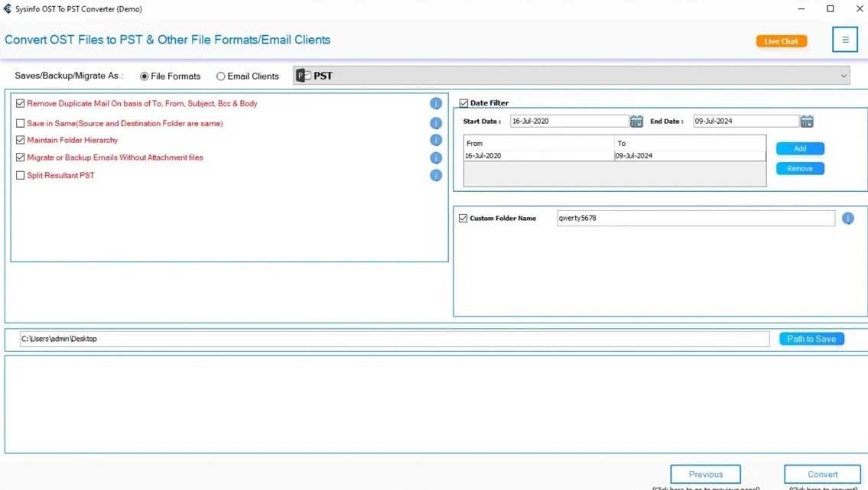
Task: Select File Formats radio button
Action: click(x=145, y=76)
